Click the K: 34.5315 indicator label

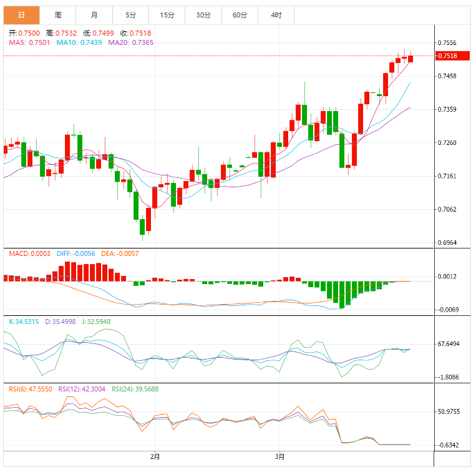pyautogui.click(x=24, y=322)
